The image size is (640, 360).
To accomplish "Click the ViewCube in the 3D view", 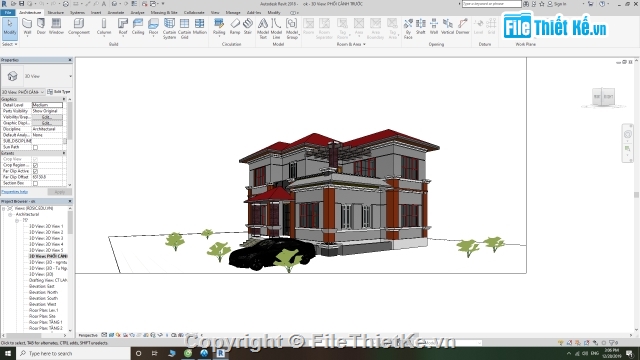I will coord(603,97).
